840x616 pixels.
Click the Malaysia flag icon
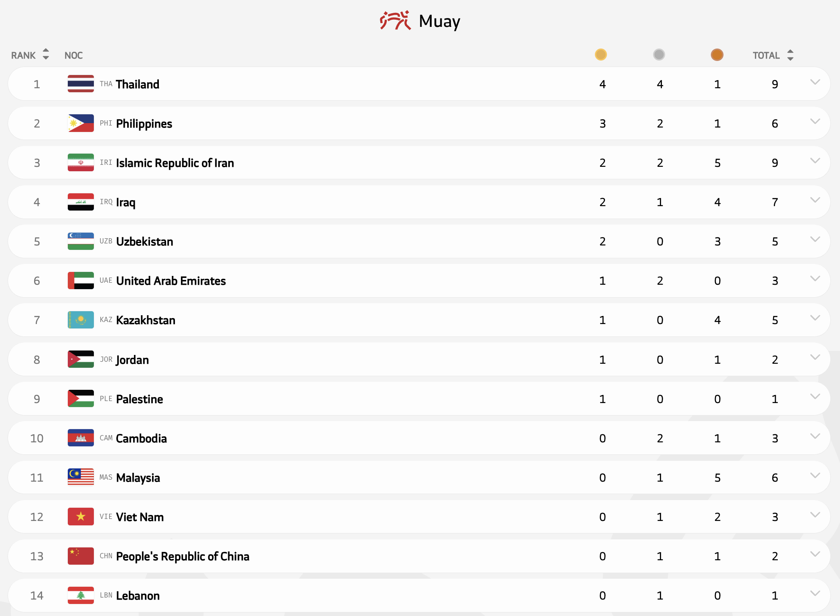pyautogui.click(x=81, y=477)
